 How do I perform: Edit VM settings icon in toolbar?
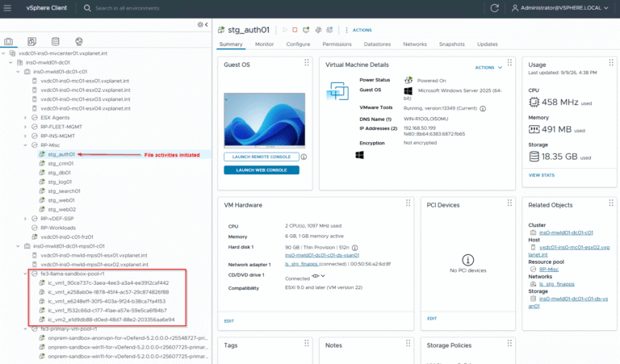coord(318,30)
